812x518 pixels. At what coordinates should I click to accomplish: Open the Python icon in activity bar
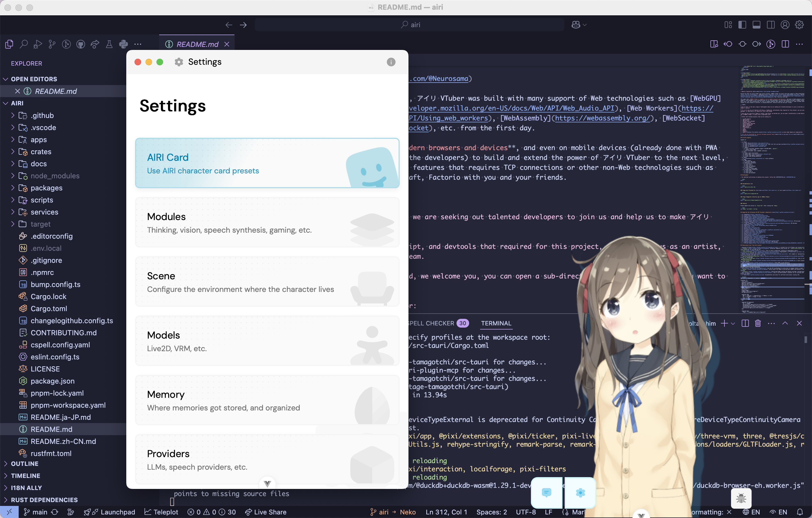pos(124,44)
